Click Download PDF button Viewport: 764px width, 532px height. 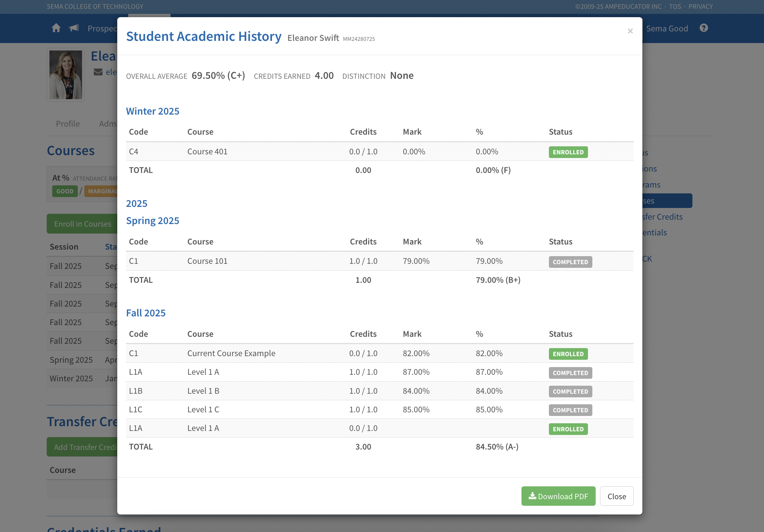coord(558,496)
